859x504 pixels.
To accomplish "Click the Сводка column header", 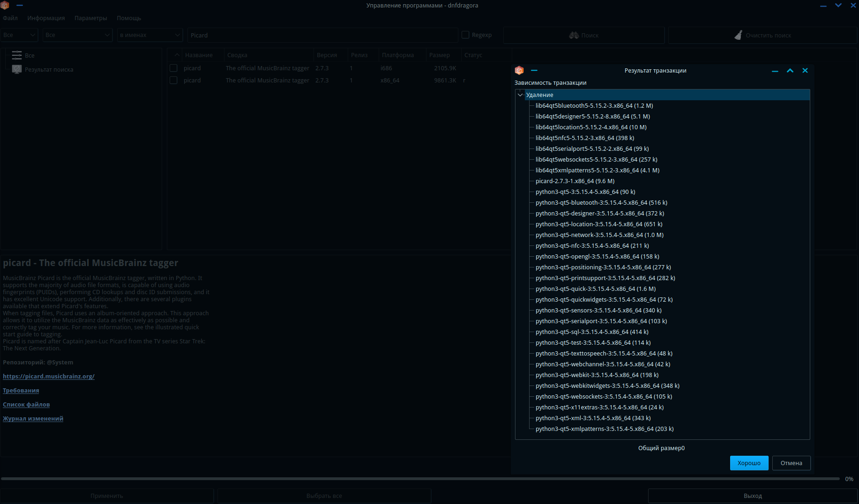I will (269, 55).
